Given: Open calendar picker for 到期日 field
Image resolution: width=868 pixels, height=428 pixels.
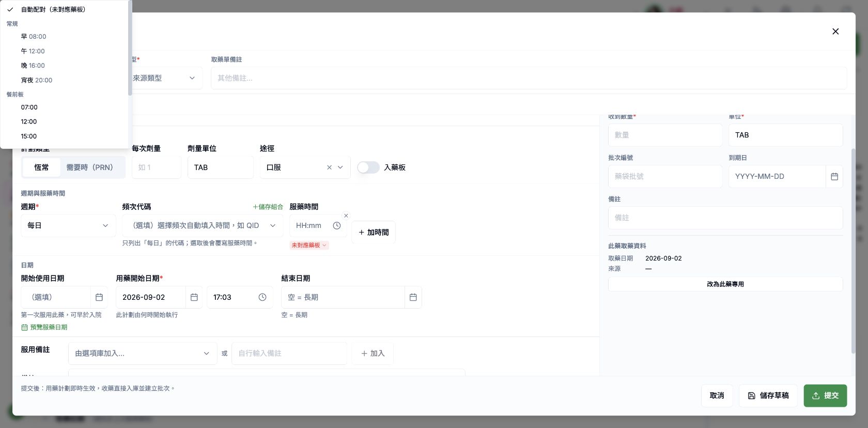Looking at the screenshot, I should point(834,177).
